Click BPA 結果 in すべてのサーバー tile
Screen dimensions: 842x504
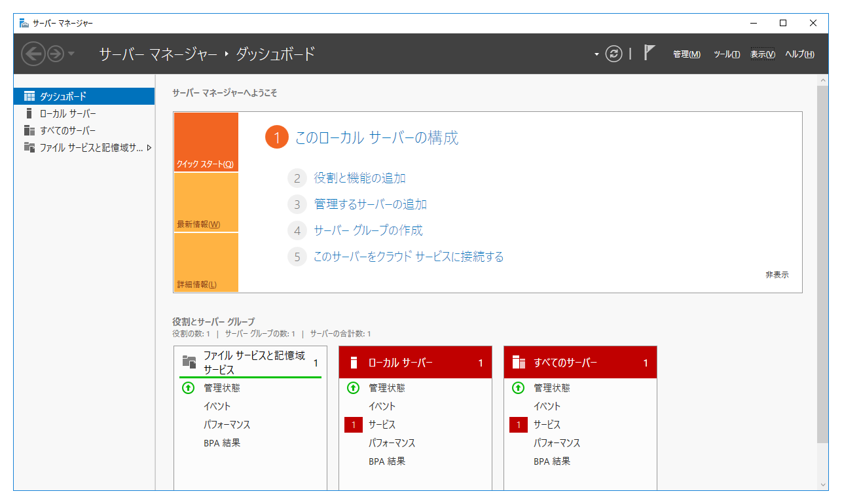552,461
